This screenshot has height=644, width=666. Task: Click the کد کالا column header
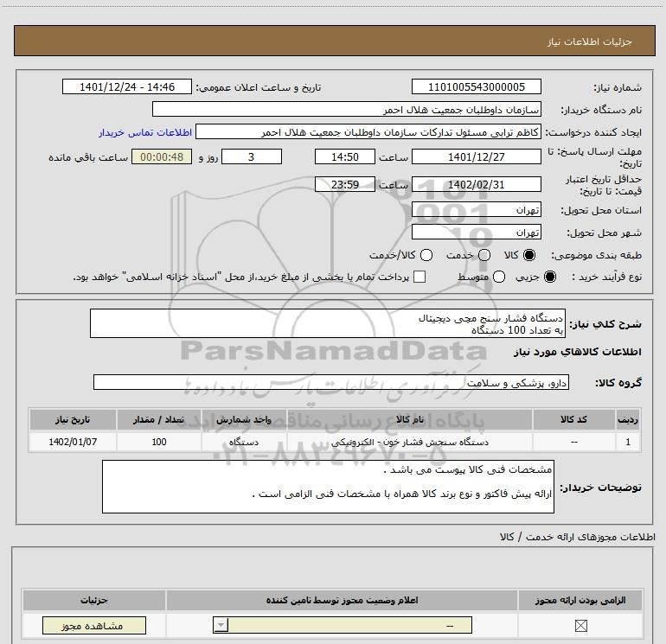(573, 419)
